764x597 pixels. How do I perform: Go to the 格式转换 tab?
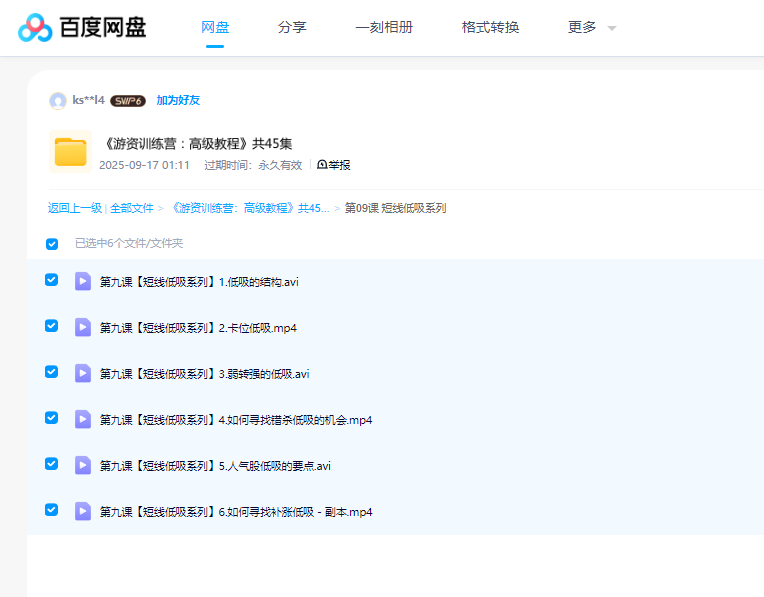tap(490, 28)
